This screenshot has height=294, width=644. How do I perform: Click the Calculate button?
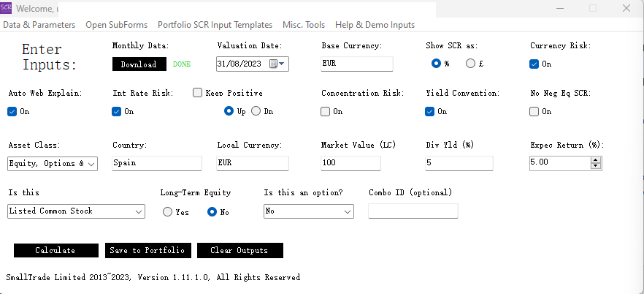click(55, 250)
